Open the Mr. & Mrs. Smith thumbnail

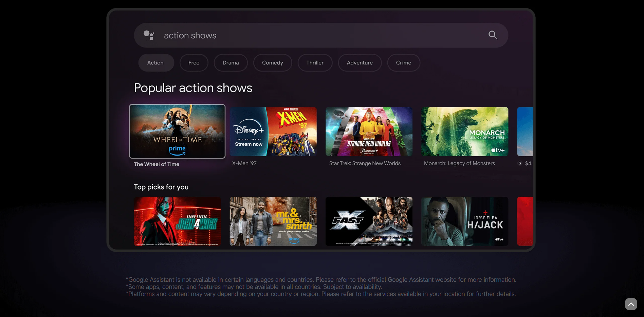(273, 221)
